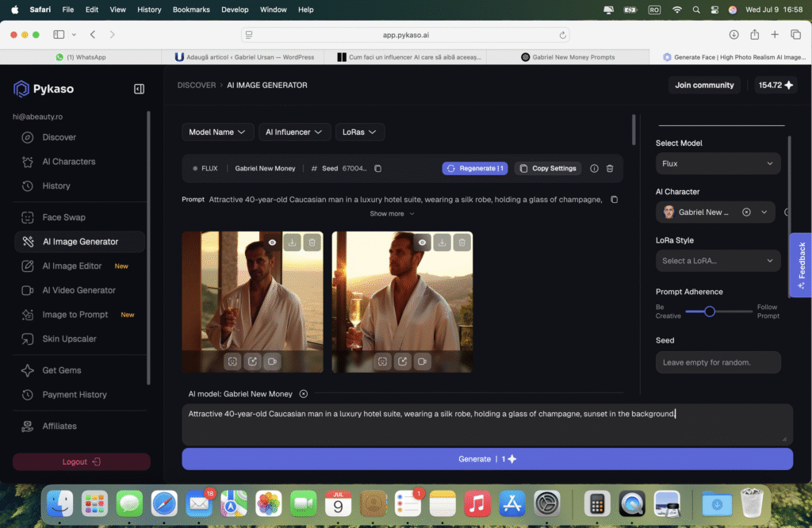Screen dimensions: 812x528
Task: Toggle visibility of second image
Action: pos(422,243)
